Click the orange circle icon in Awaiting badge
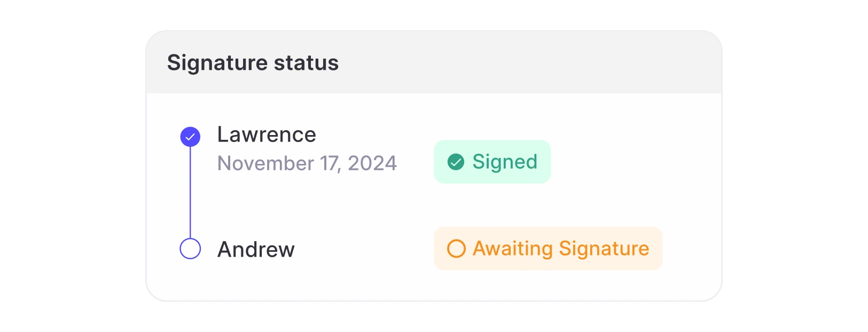This screenshot has width=868, height=332. coord(456,249)
